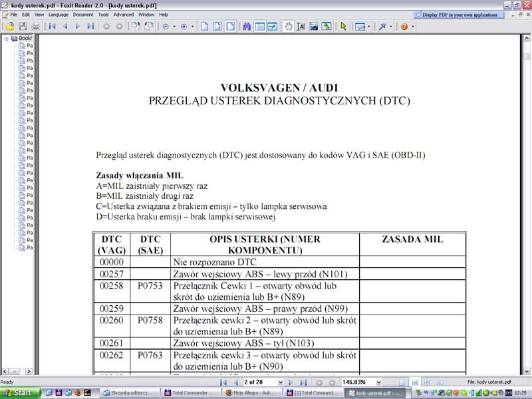Collapse the Bookmarks tree root node

7,39
